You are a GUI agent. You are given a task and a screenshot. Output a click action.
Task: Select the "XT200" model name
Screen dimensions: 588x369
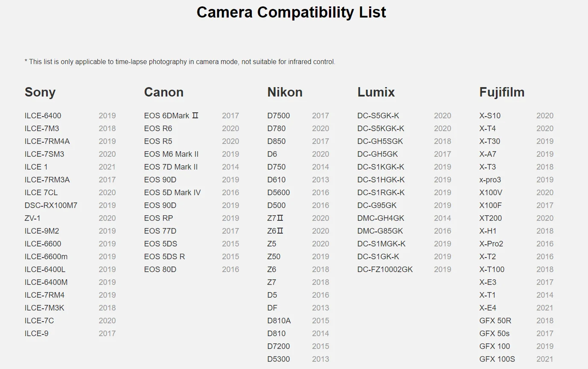pos(491,218)
